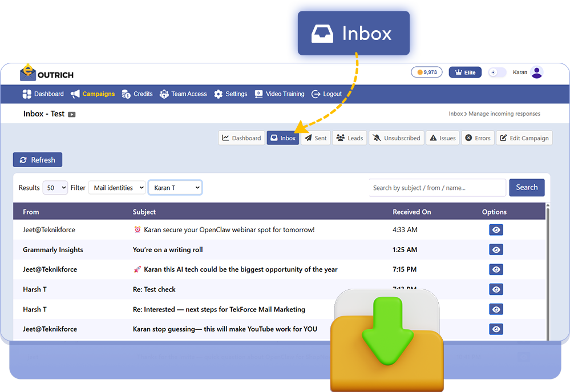Image resolution: width=570 pixels, height=392 pixels.
Task: View the Grammarly Insights email via eye icon
Action: pos(496,250)
